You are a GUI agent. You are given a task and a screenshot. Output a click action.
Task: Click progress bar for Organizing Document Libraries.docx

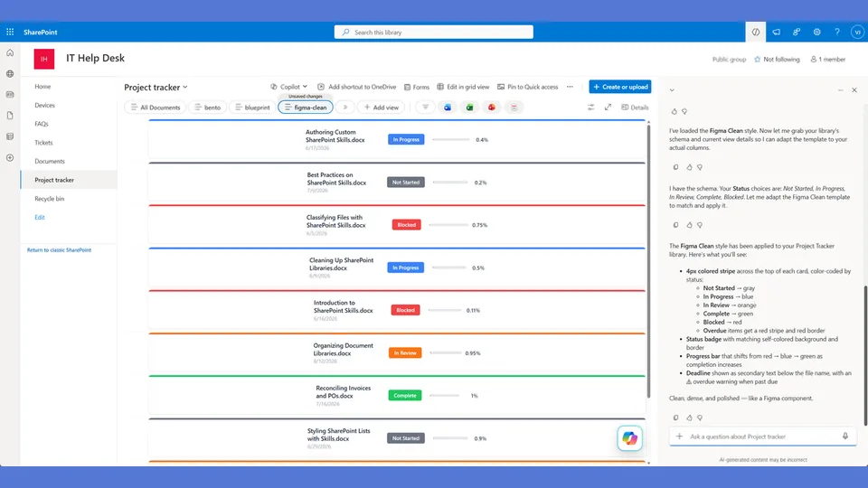click(x=446, y=353)
